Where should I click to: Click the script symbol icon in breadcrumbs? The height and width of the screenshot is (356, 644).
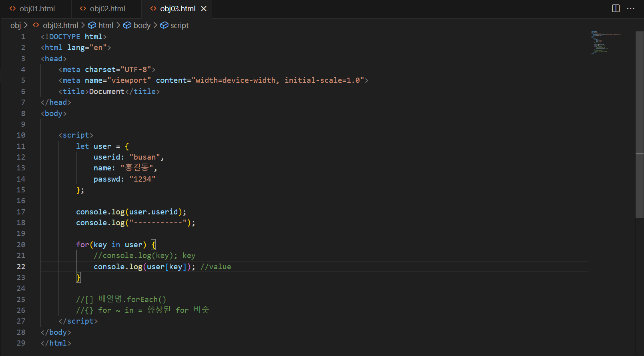click(x=164, y=25)
